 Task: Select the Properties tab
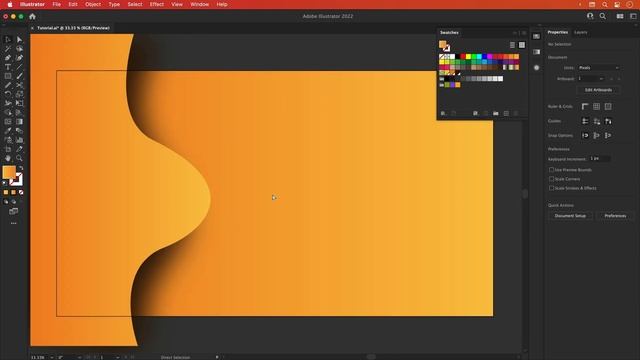[x=558, y=32]
